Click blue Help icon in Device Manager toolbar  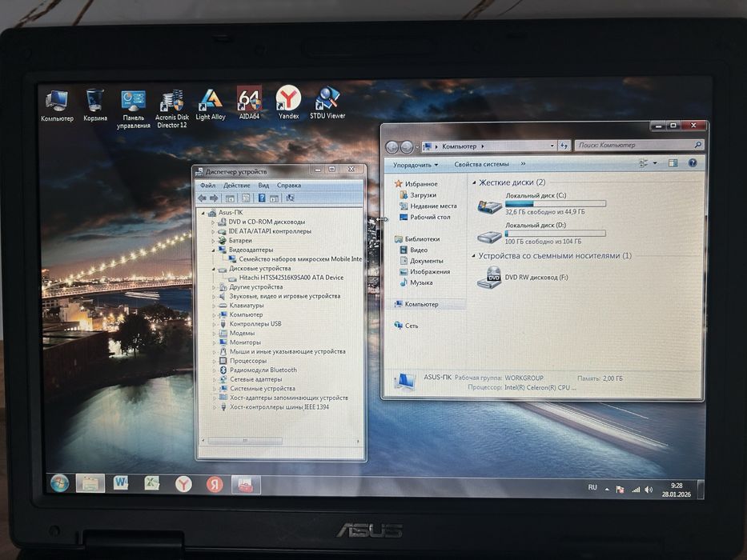262,198
